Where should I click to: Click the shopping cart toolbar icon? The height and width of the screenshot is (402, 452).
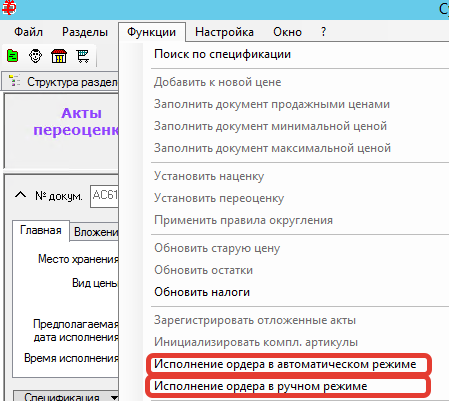tap(83, 56)
